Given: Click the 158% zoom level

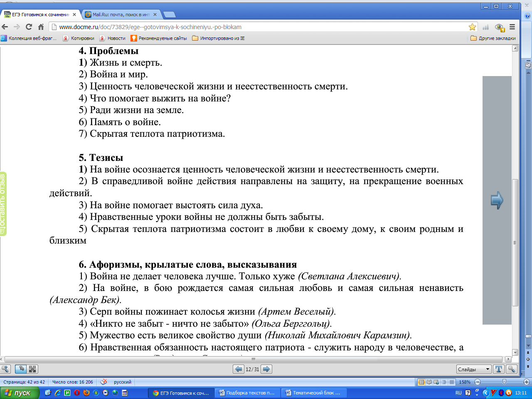Looking at the screenshot, I should [x=465, y=382].
